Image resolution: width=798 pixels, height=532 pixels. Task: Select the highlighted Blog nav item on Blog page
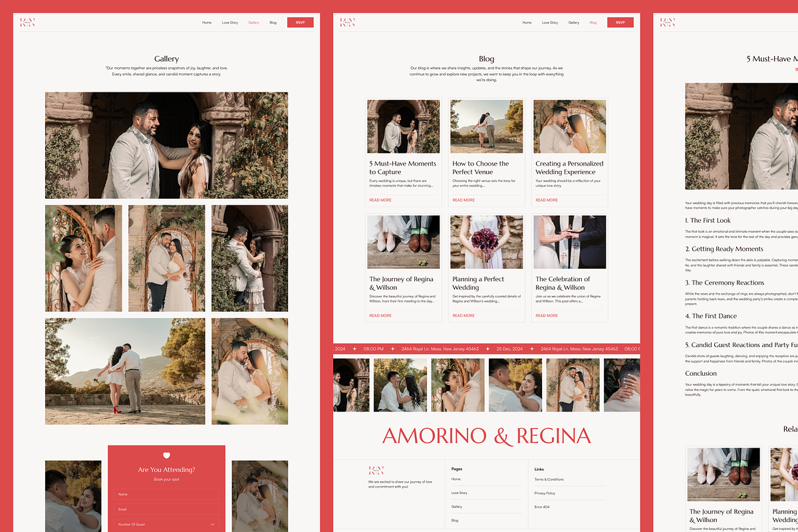(x=593, y=23)
